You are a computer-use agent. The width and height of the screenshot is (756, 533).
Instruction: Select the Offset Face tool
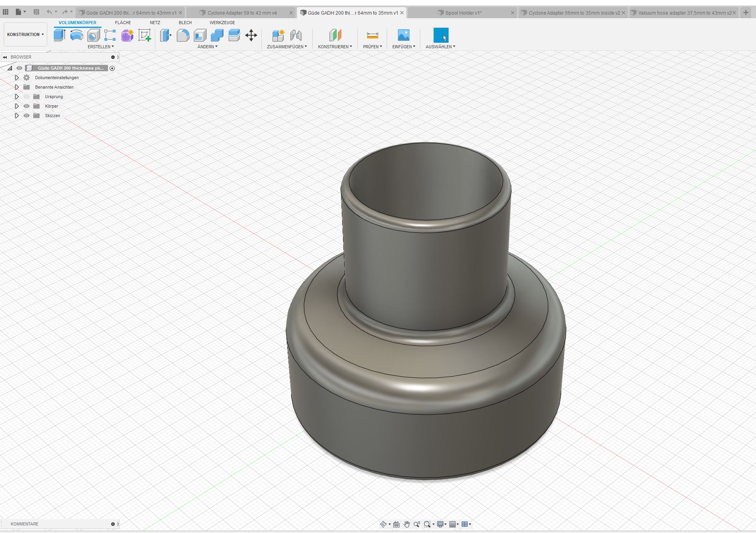pos(234,35)
